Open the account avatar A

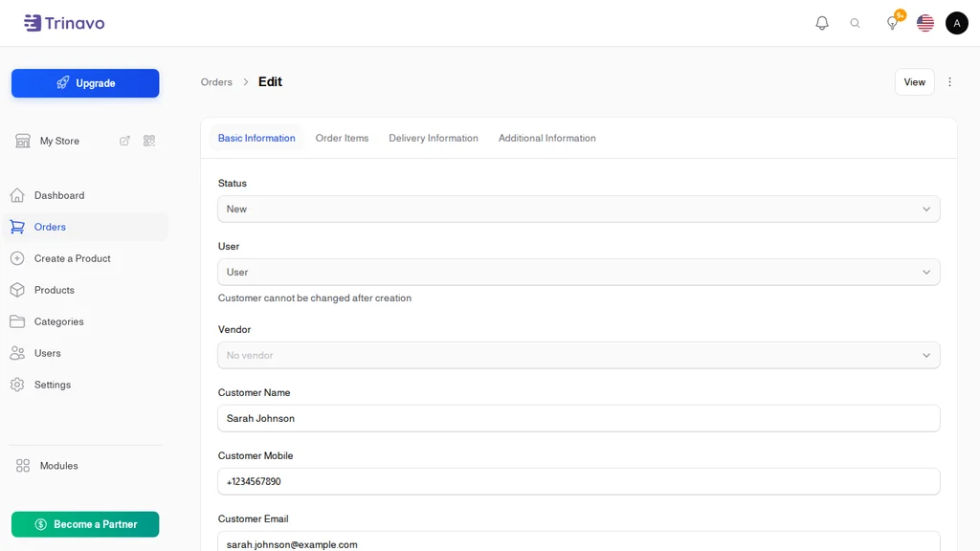pyautogui.click(x=956, y=23)
